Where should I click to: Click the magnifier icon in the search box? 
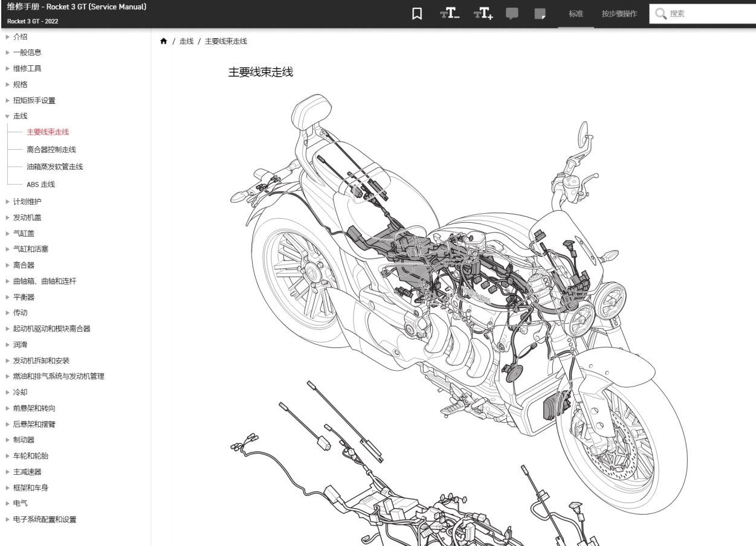coord(661,13)
